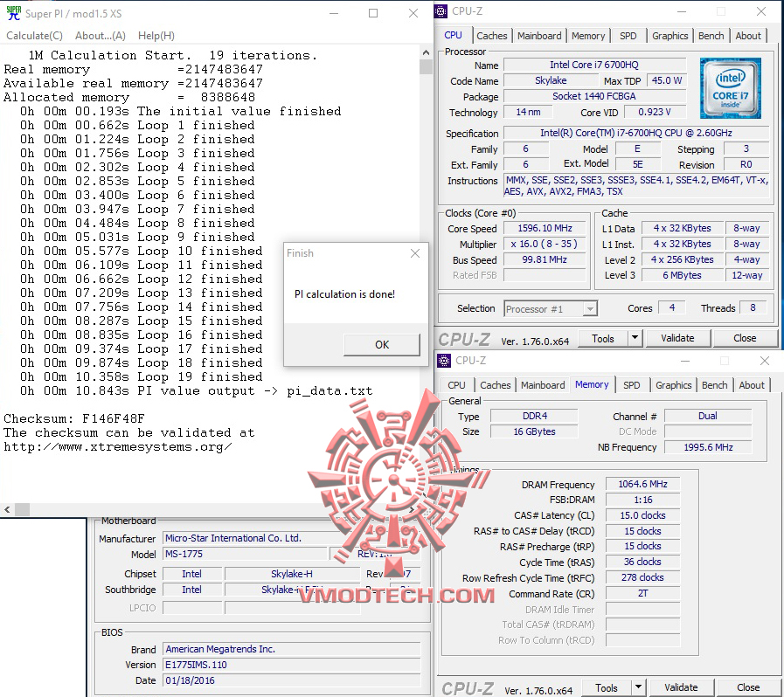
Task: Minimize the upper CPU-Z window
Action: [x=683, y=11]
